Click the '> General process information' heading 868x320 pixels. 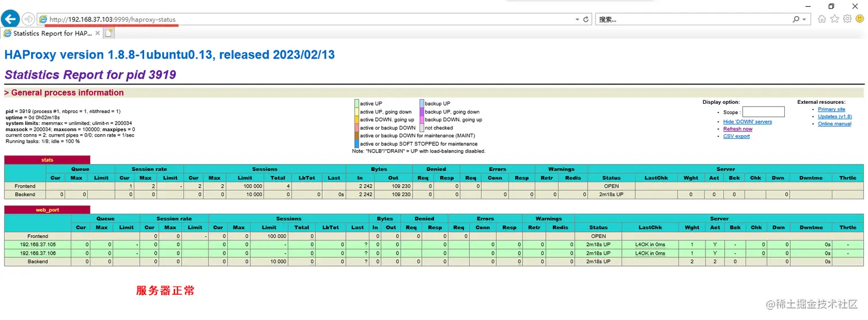tap(64, 93)
